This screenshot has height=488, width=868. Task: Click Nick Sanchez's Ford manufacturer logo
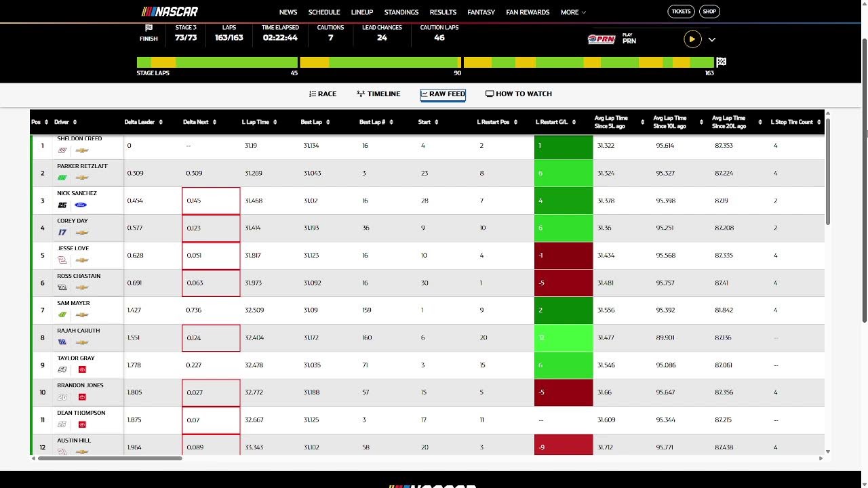pyautogui.click(x=81, y=205)
